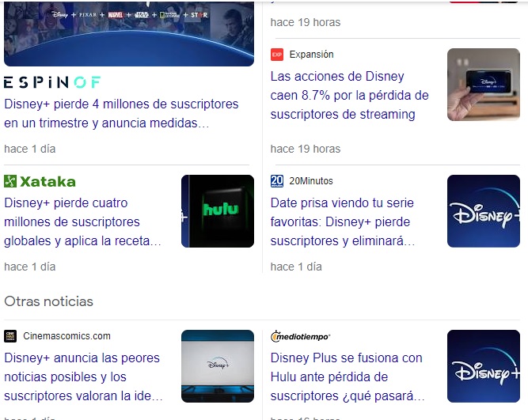This screenshot has width=528, height=420.
Task: Open the phone thumbnail for Expansión article
Action: pyautogui.click(x=484, y=85)
